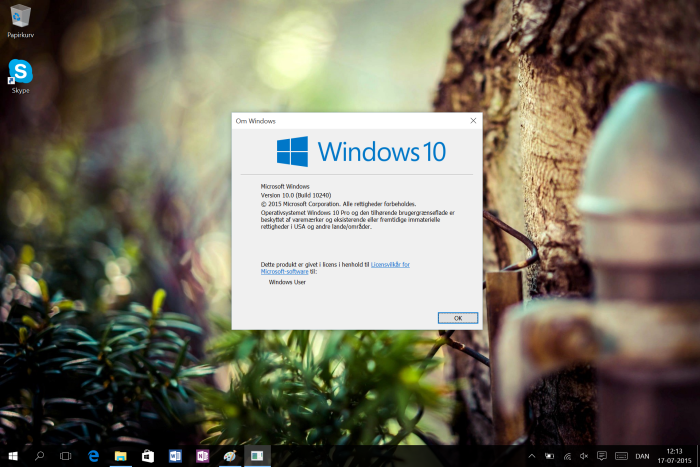
Task: Open the network Wi-Fi tray icon
Action: [567, 456]
